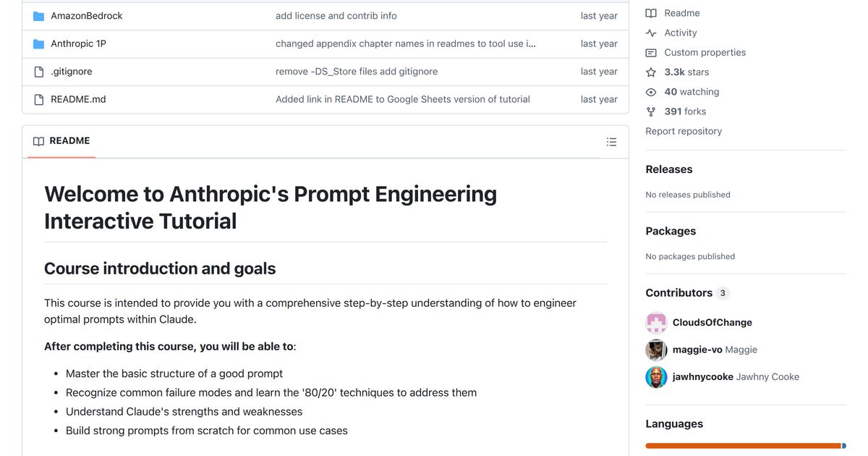
Task: Click the fork icon beside 391 forks
Action: pyautogui.click(x=651, y=111)
